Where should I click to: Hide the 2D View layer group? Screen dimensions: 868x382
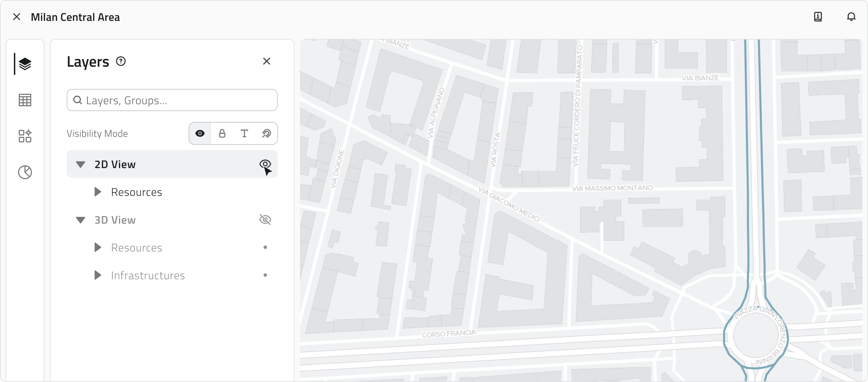click(x=265, y=164)
